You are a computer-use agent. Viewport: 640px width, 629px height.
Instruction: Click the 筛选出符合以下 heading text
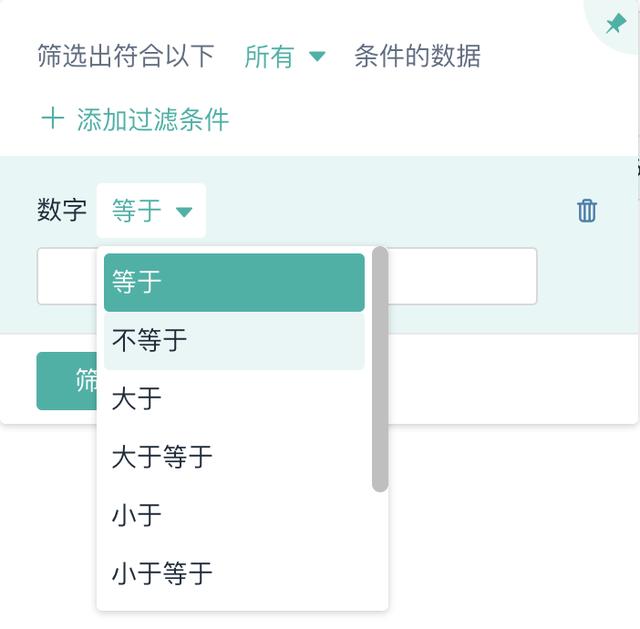pos(125,57)
